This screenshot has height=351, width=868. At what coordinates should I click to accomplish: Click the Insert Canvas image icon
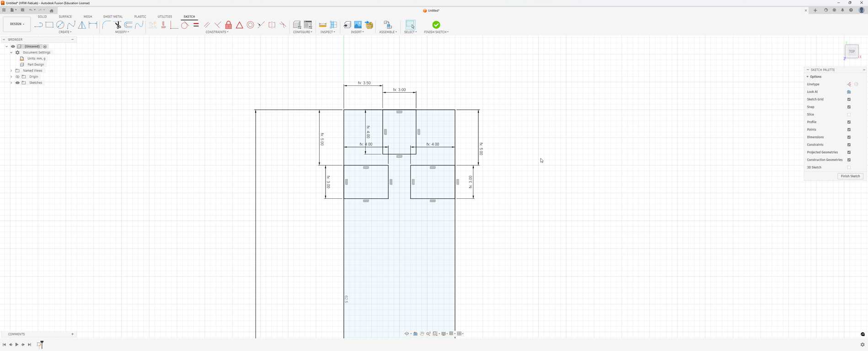click(x=358, y=25)
